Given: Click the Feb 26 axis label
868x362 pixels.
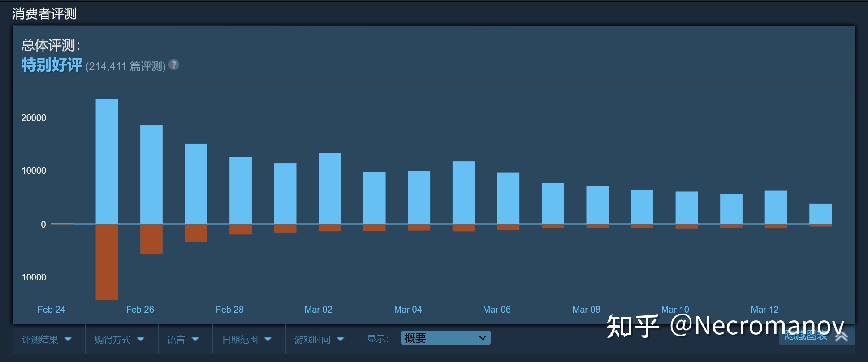Looking at the screenshot, I should point(140,310).
